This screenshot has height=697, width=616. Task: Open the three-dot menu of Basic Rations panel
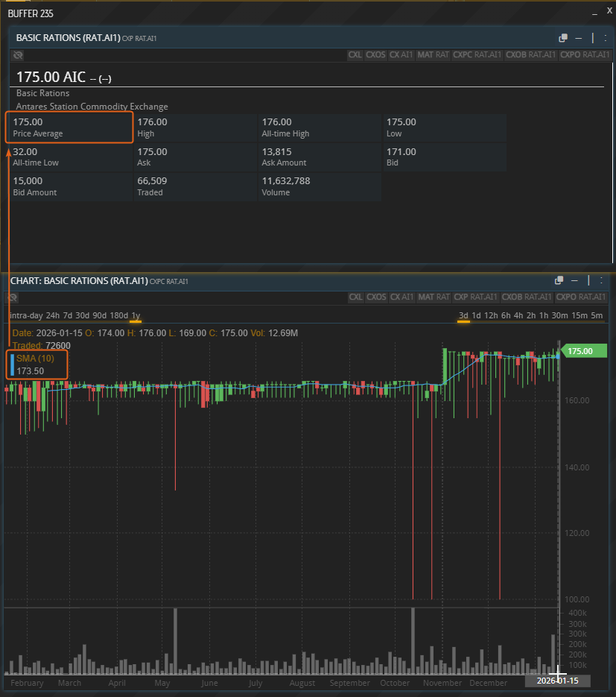(x=605, y=38)
